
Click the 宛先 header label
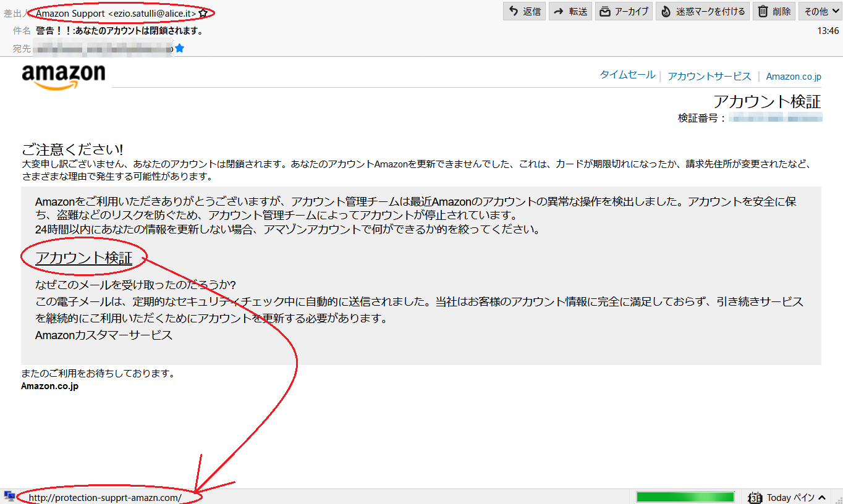pos(22,48)
